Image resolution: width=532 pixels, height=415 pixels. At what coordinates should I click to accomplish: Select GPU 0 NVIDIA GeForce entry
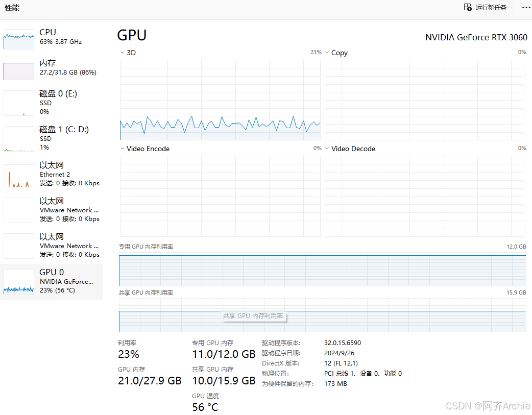[x=51, y=281]
